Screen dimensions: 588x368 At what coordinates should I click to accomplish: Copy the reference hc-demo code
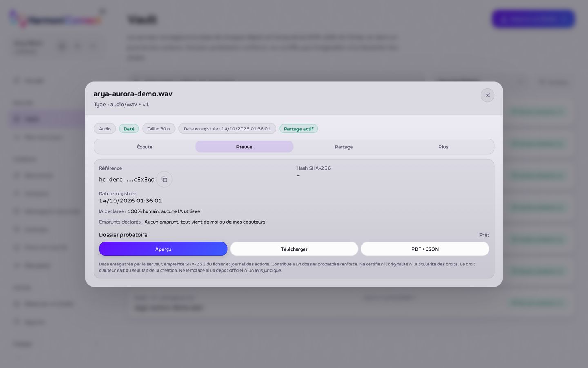(164, 179)
